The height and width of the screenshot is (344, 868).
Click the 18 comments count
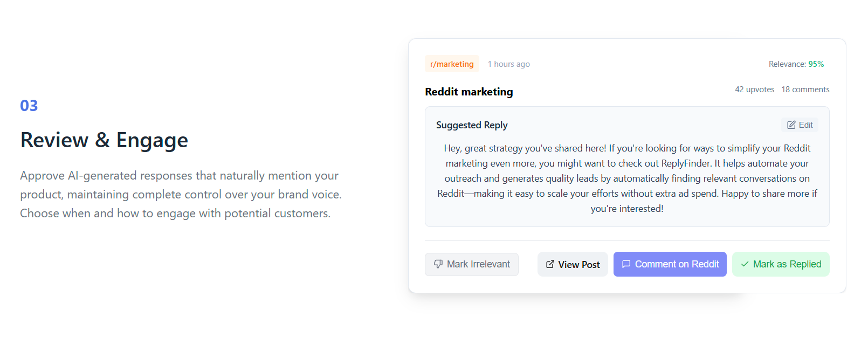(805, 90)
